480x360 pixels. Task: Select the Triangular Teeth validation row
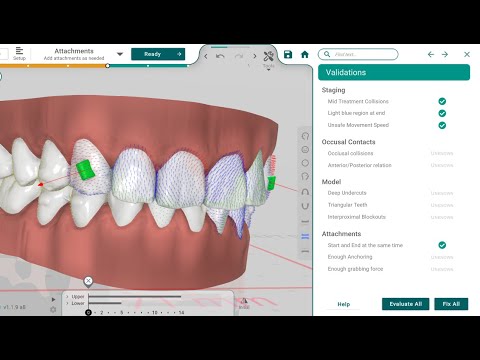pos(390,205)
